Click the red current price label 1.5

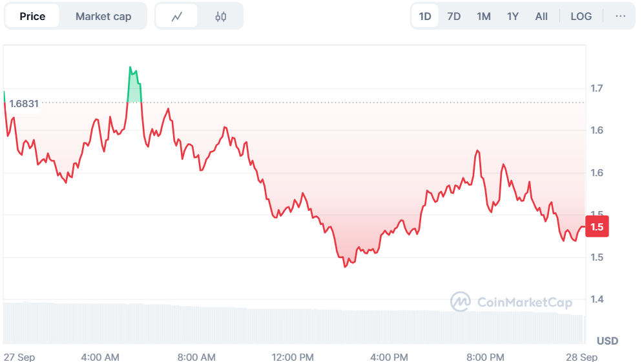click(597, 226)
